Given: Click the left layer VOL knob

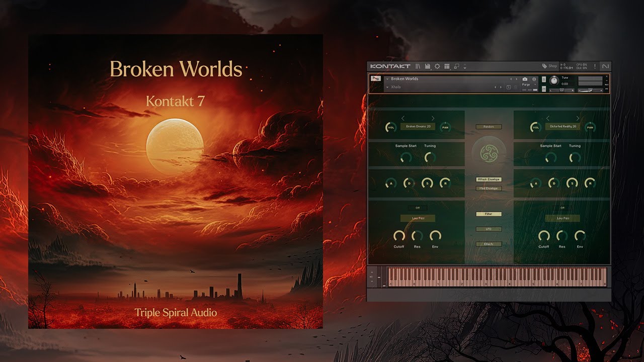Looking at the screenshot, I should pos(391,128).
